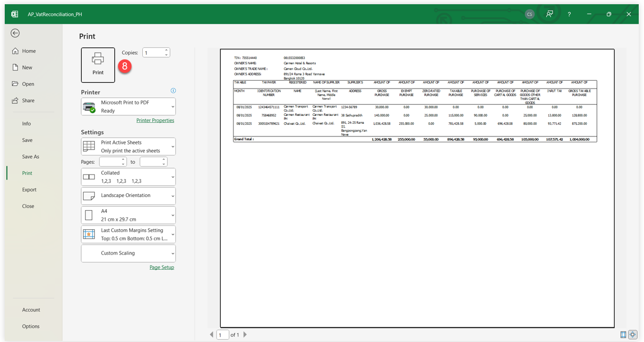Select Export in the sidebar menu
Screen dimensions: 644x342
coord(29,190)
